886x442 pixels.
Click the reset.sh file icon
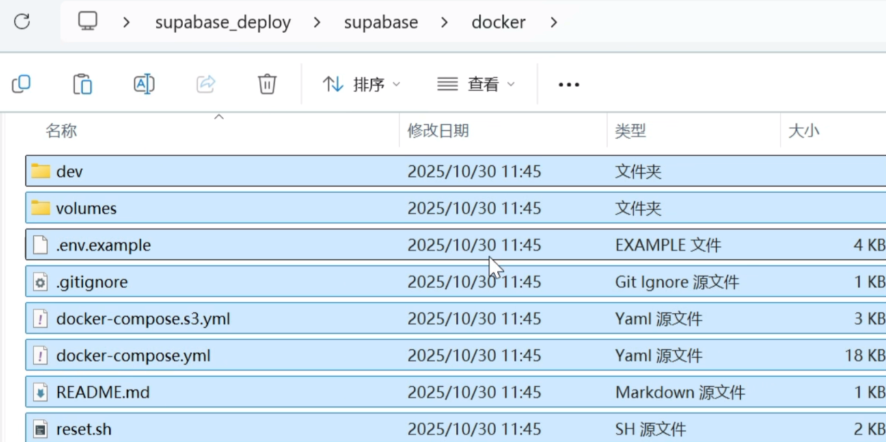click(x=40, y=430)
